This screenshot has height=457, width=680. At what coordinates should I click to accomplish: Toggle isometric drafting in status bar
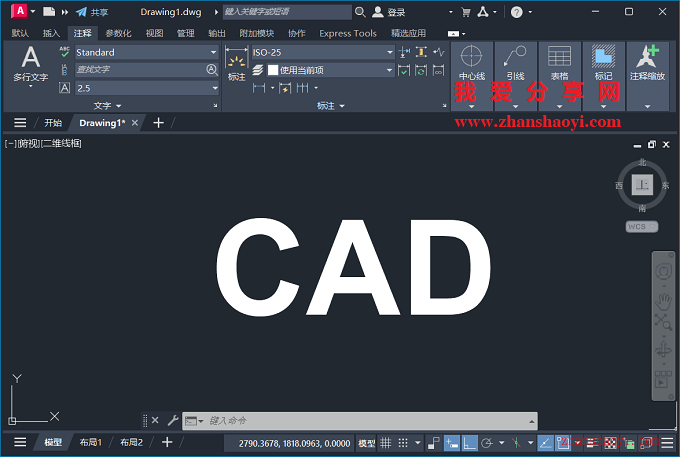tap(516, 443)
